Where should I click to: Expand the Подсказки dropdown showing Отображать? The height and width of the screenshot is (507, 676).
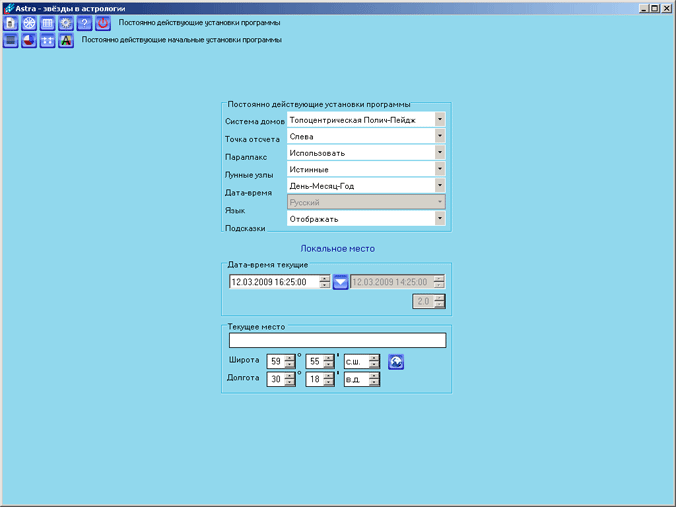pos(366,219)
